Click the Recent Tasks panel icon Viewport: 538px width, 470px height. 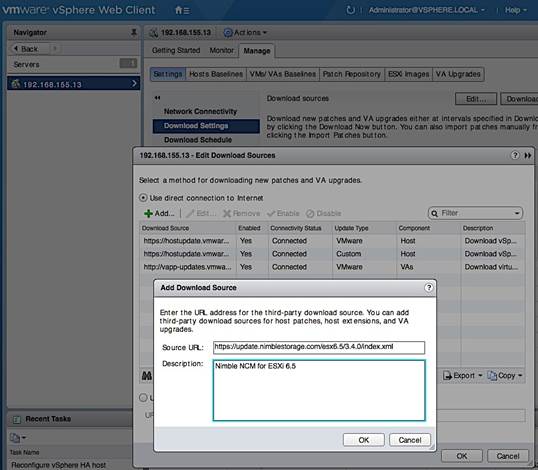(16, 419)
